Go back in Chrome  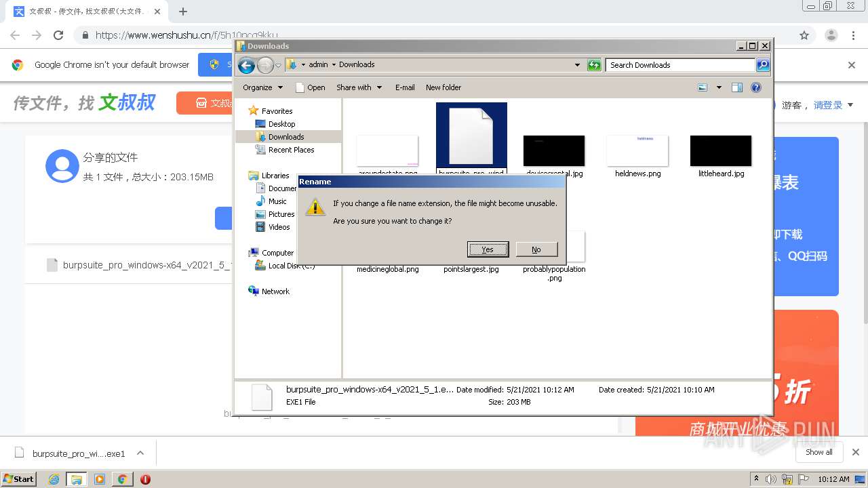tap(15, 35)
